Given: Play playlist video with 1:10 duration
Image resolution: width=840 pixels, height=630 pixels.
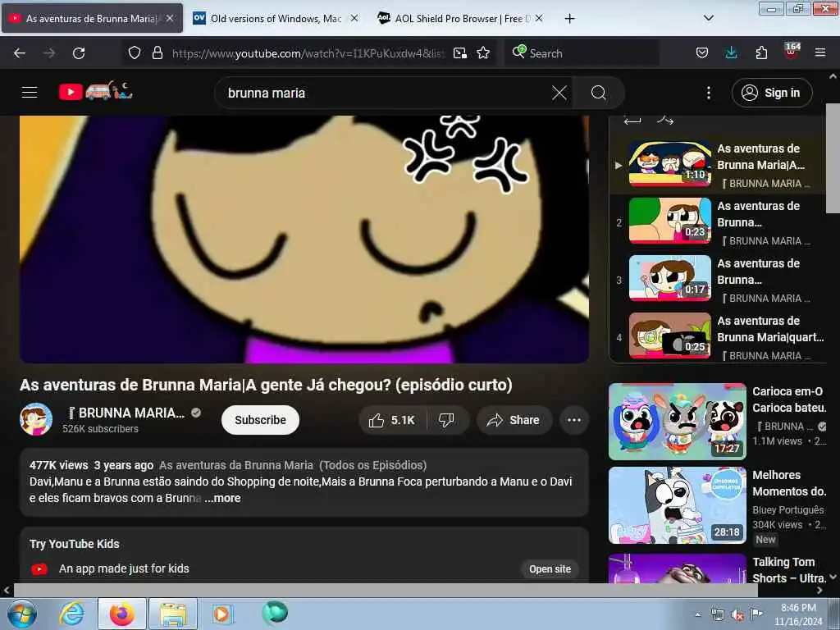Looking at the screenshot, I should 669,164.
